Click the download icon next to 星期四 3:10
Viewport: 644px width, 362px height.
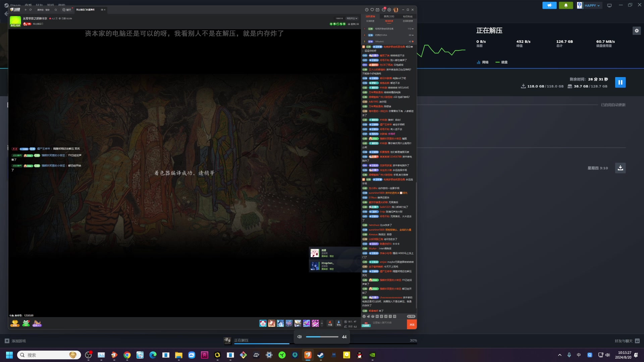pyautogui.click(x=620, y=168)
